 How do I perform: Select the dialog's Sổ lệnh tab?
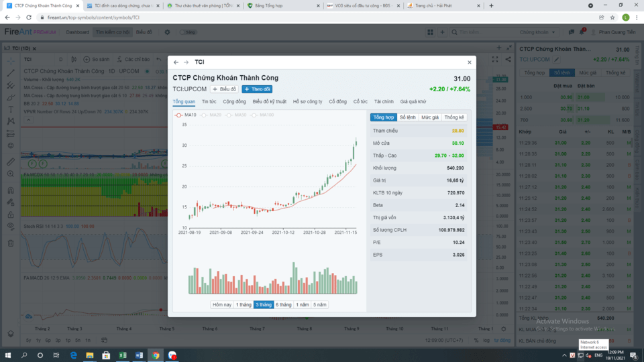[x=407, y=117]
